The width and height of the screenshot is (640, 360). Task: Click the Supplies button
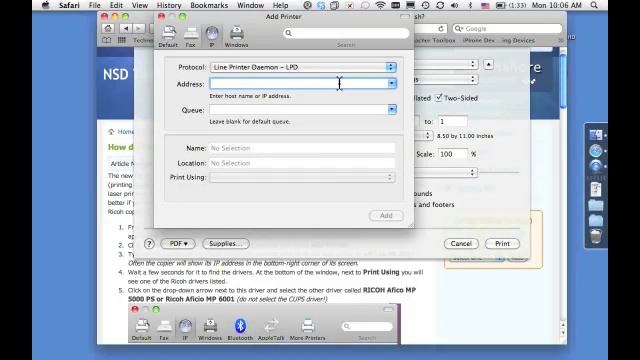click(x=226, y=244)
